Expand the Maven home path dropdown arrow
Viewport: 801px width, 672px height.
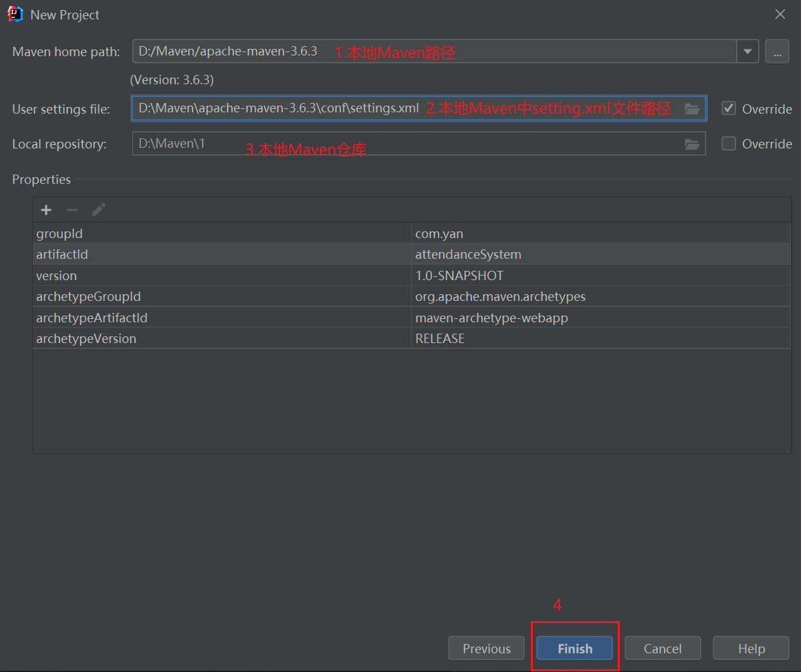tap(748, 51)
